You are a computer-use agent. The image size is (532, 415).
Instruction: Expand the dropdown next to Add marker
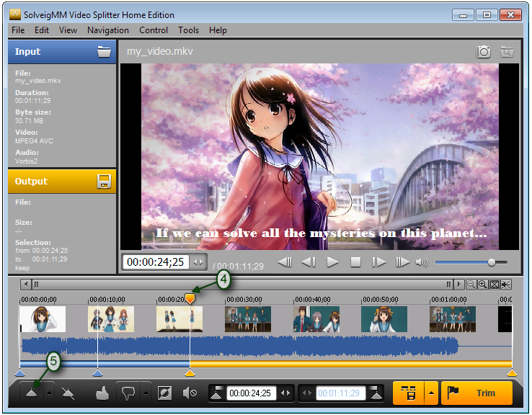[x=49, y=393]
